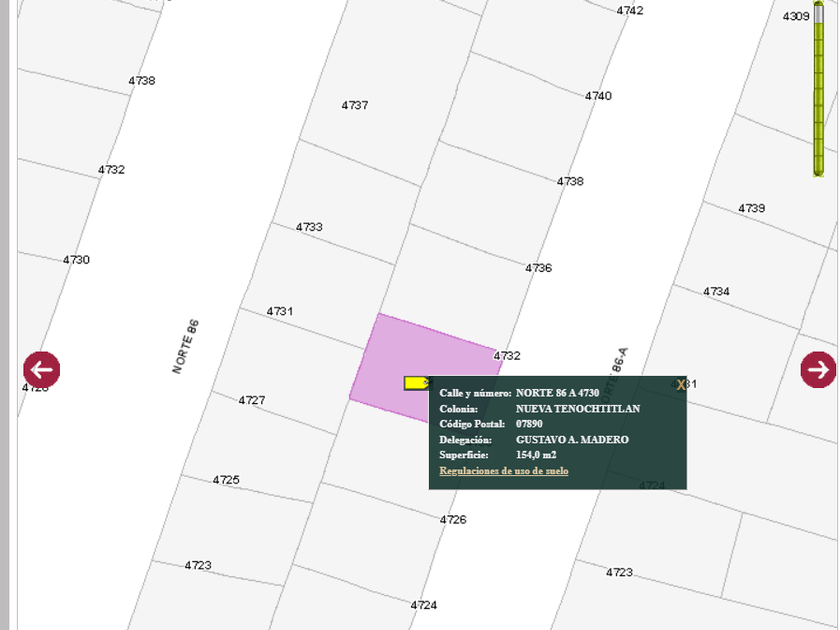Open Regulaciones de uso de suelo link
This screenshot has height=630, width=840.
tap(504, 470)
